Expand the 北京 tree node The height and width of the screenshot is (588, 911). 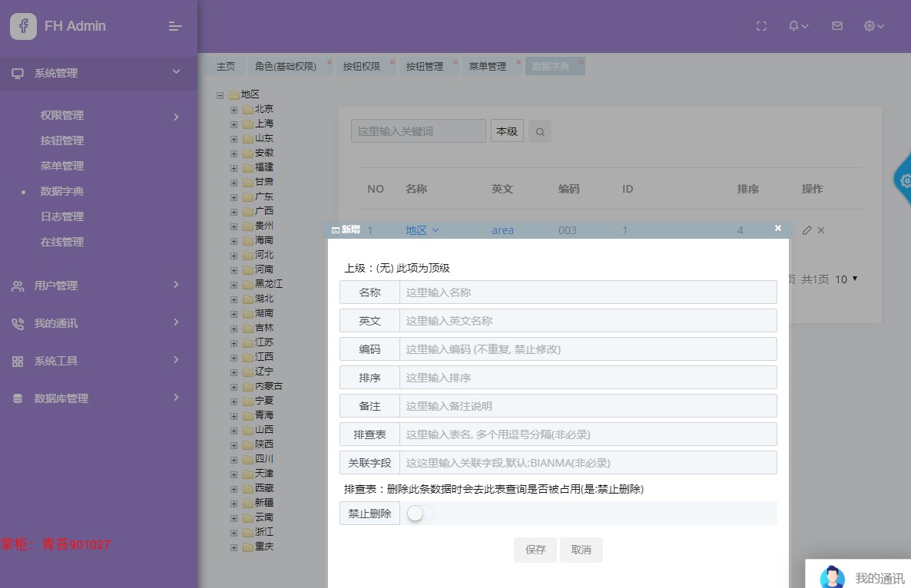tap(234, 110)
